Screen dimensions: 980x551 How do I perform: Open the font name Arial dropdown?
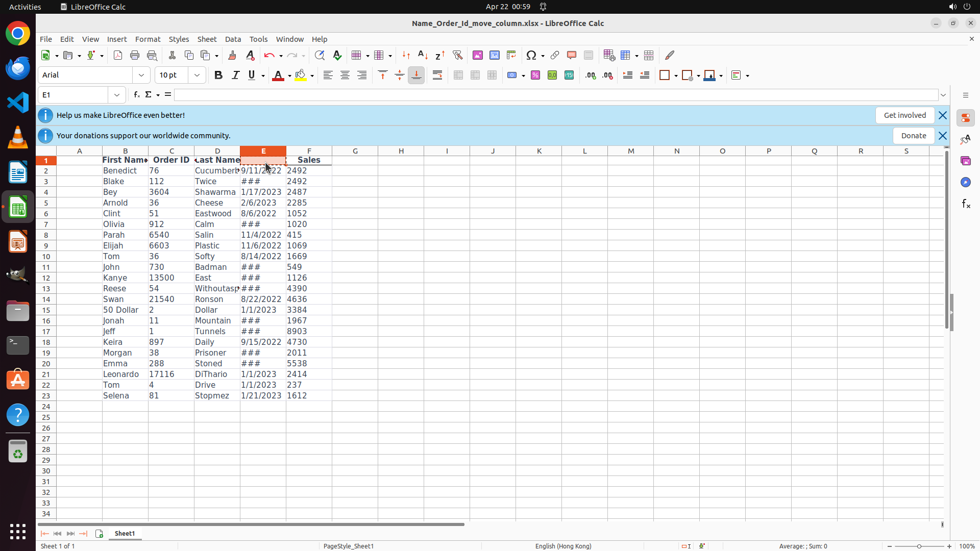coord(141,76)
